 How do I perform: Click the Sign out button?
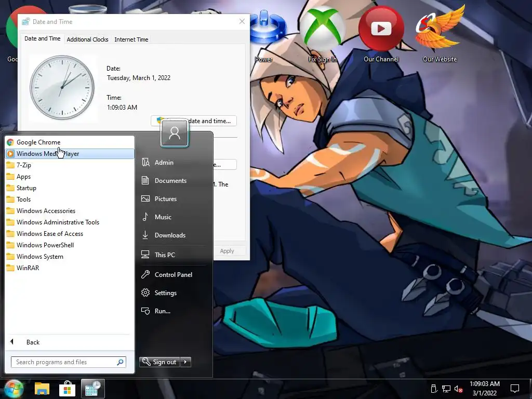[159, 362]
